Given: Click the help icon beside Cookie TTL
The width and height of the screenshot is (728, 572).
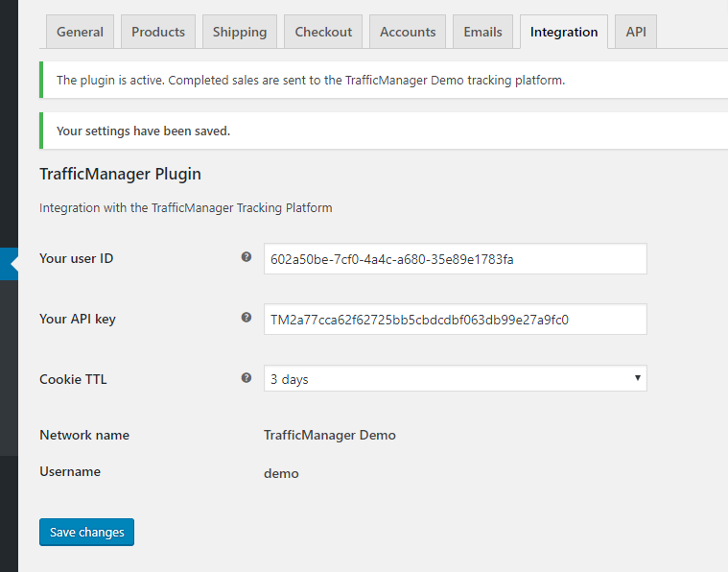Looking at the screenshot, I should 247,378.
